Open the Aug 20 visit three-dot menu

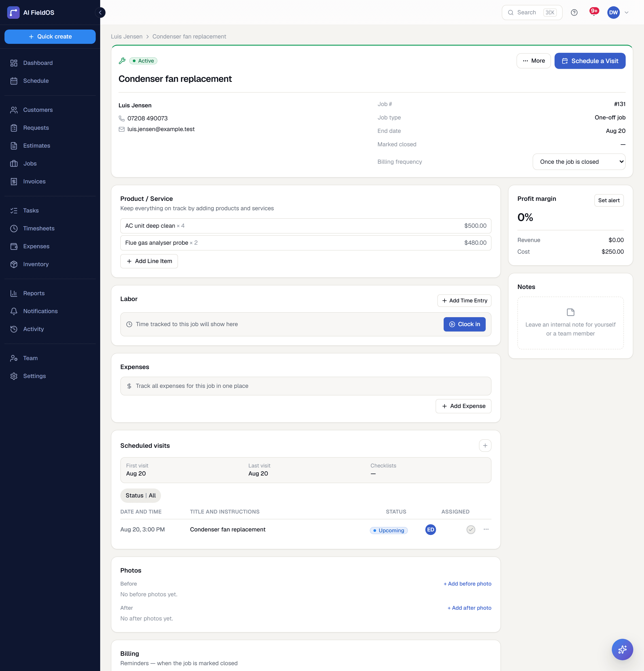click(486, 529)
